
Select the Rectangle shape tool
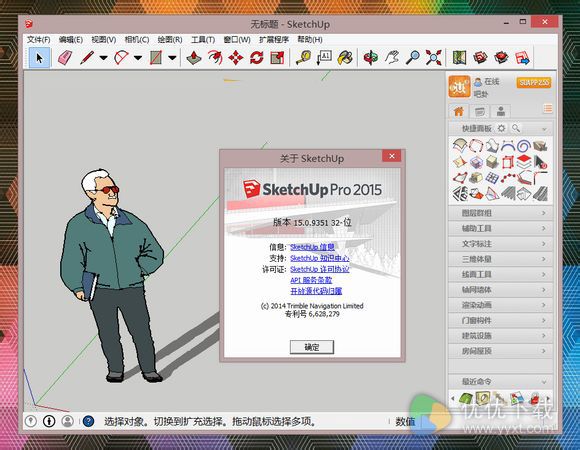[156, 58]
